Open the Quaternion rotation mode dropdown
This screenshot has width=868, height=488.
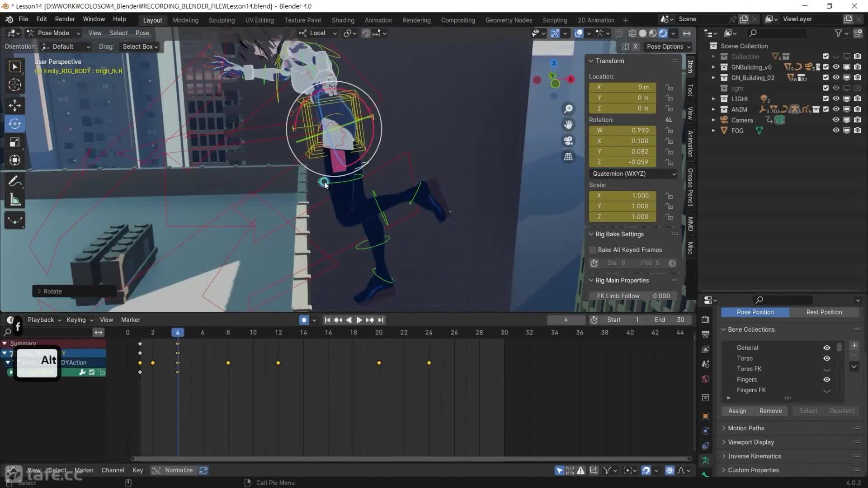633,174
